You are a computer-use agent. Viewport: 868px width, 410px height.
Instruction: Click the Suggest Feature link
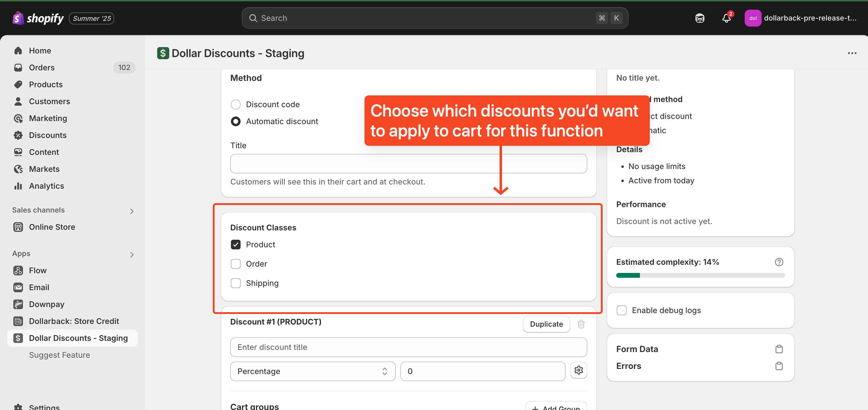(59, 355)
